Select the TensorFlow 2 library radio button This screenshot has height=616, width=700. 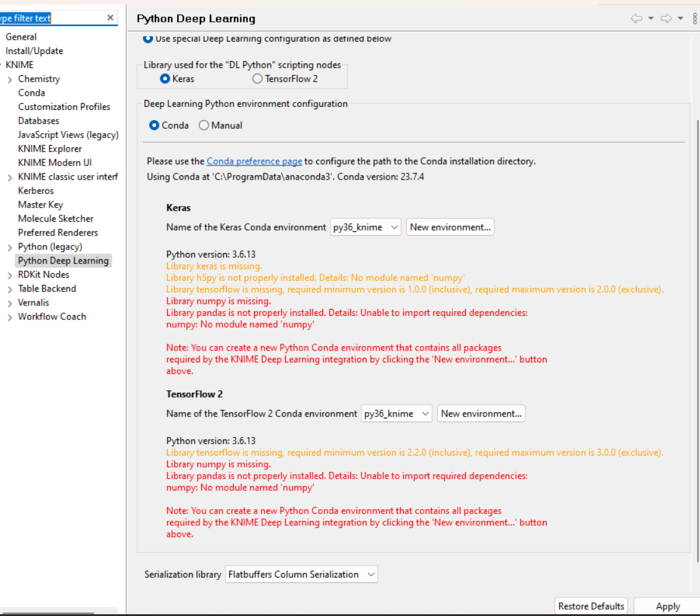point(257,79)
